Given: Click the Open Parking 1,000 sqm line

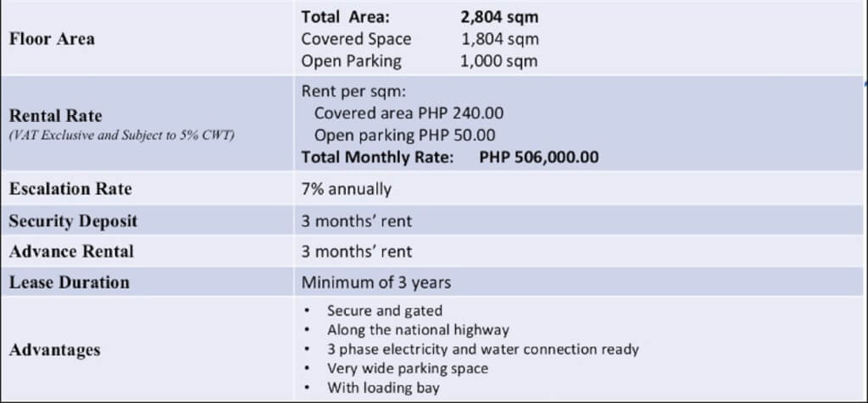Looking at the screenshot, I should point(420,61).
